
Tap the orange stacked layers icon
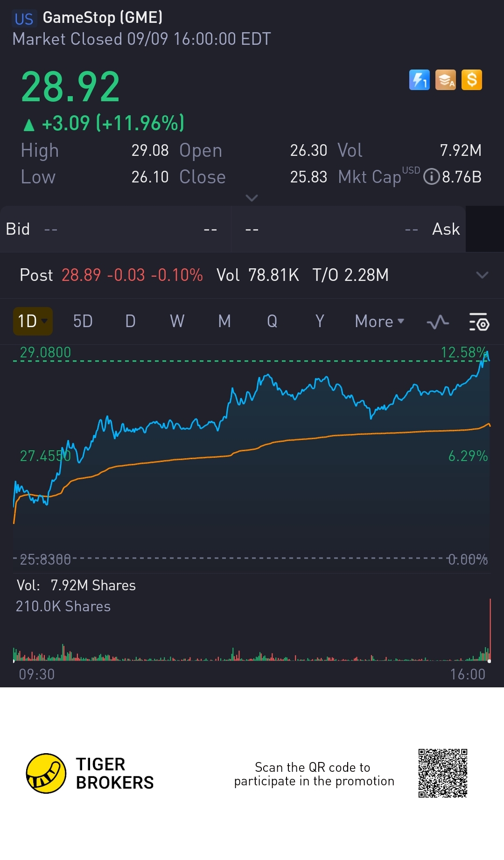tap(446, 80)
